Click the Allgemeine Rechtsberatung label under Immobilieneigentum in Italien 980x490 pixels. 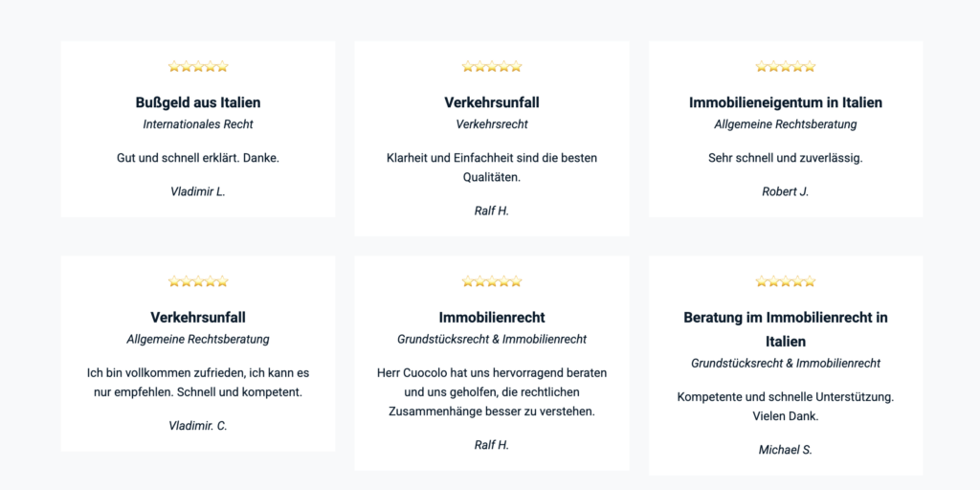786,124
